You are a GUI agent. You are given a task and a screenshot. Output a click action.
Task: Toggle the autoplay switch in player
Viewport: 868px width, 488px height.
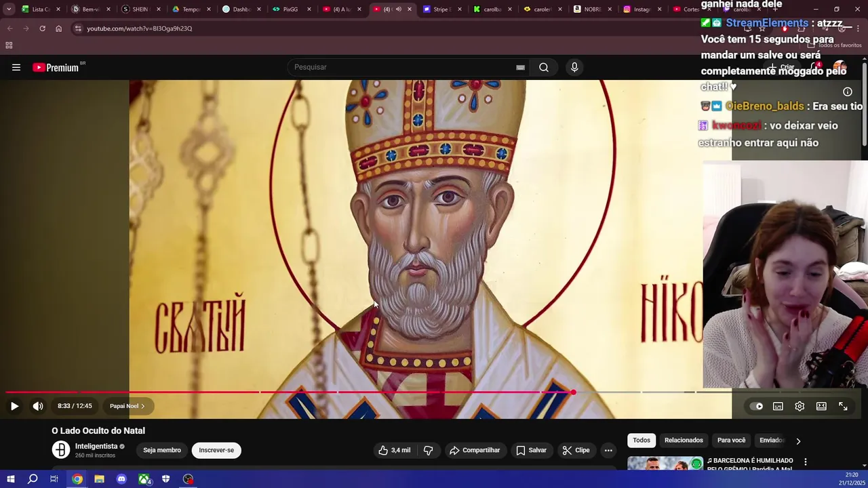point(756,406)
